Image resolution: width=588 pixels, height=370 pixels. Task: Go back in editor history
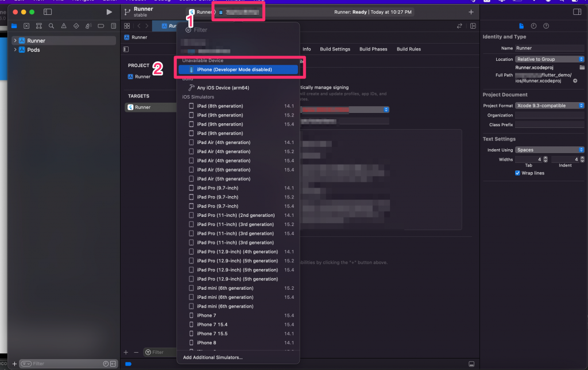point(139,26)
